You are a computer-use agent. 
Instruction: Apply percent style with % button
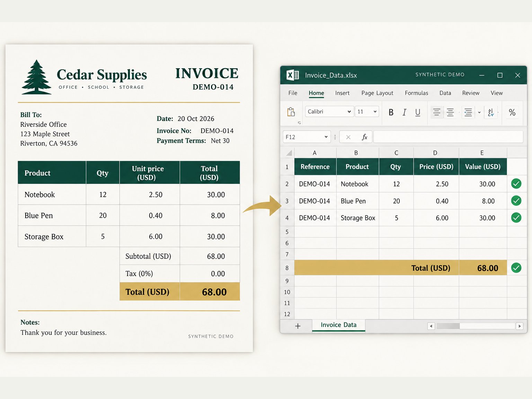coord(512,112)
